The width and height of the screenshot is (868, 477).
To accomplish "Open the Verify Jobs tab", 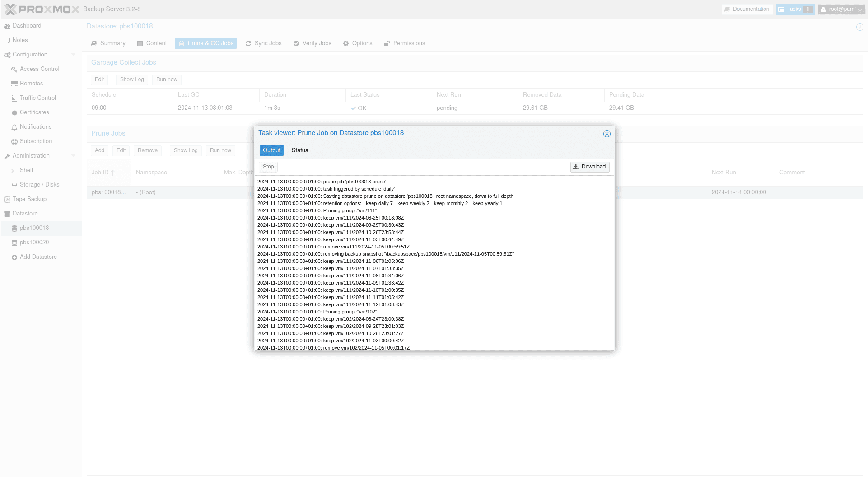I will tap(312, 43).
